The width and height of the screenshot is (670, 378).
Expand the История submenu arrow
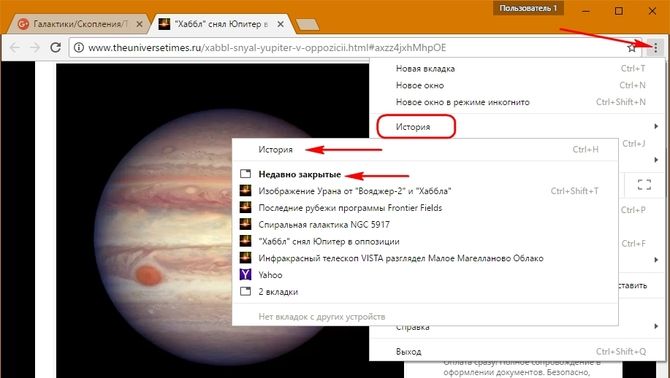pyautogui.click(x=656, y=126)
